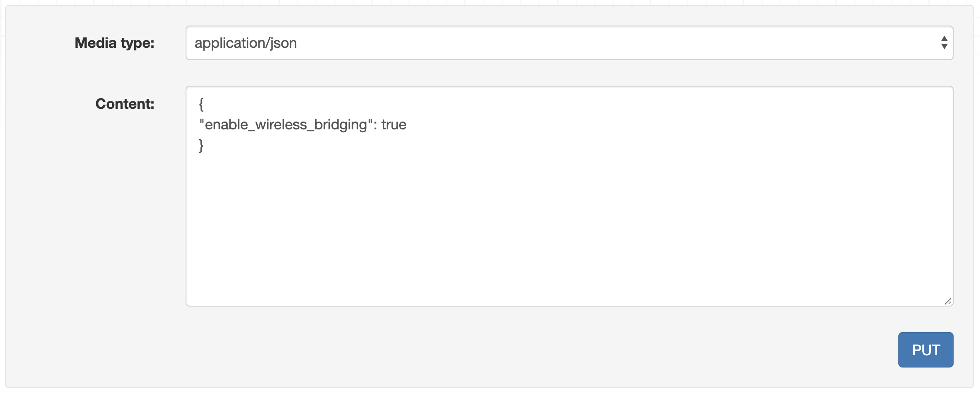980x398 pixels.
Task: Click the word "bridging" in Content
Action: 340,125
